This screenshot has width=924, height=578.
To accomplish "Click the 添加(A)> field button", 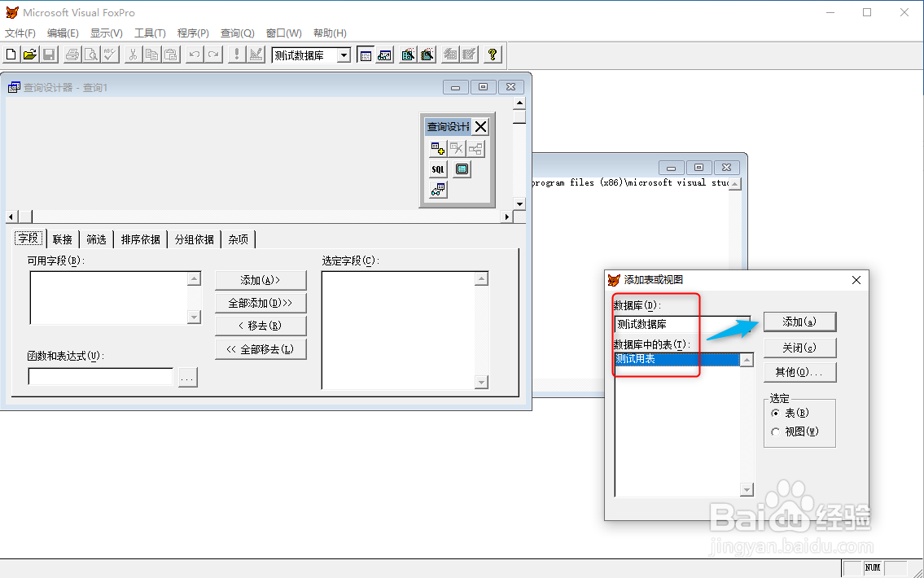I will click(x=261, y=280).
